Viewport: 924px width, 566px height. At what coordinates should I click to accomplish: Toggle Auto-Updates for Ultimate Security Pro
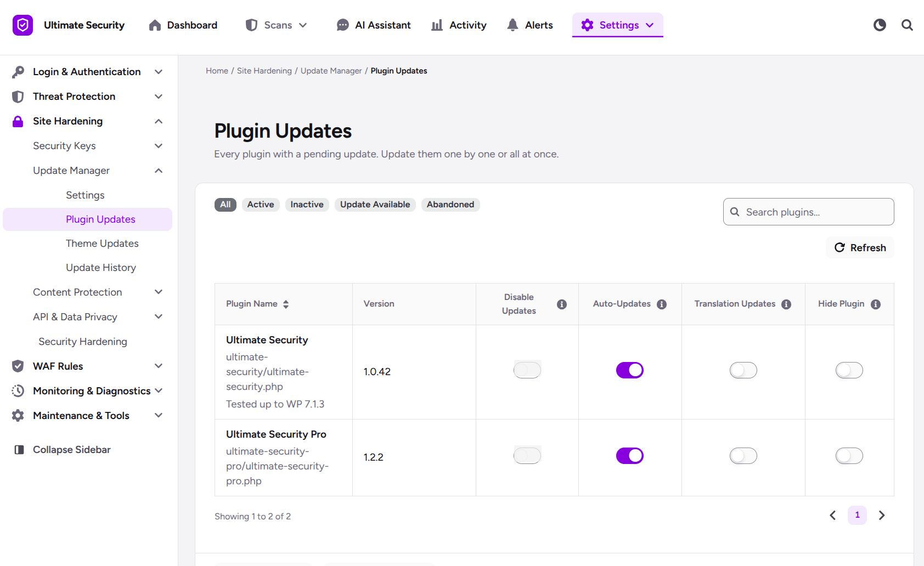click(630, 456)
